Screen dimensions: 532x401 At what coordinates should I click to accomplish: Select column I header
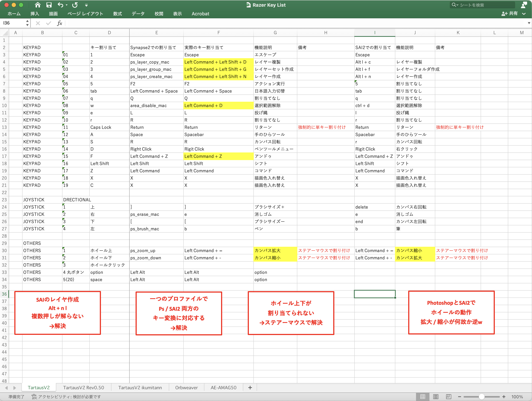[375, 33]
